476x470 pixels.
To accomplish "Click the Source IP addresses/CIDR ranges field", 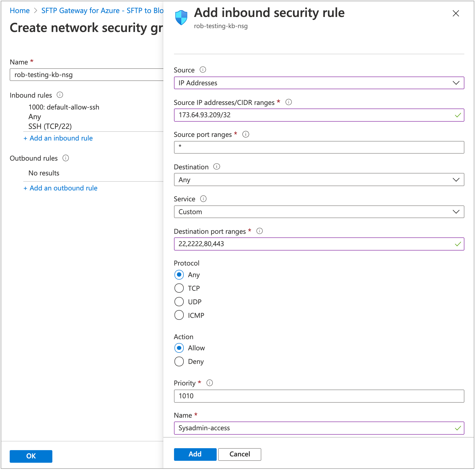I will coord(319,115).
